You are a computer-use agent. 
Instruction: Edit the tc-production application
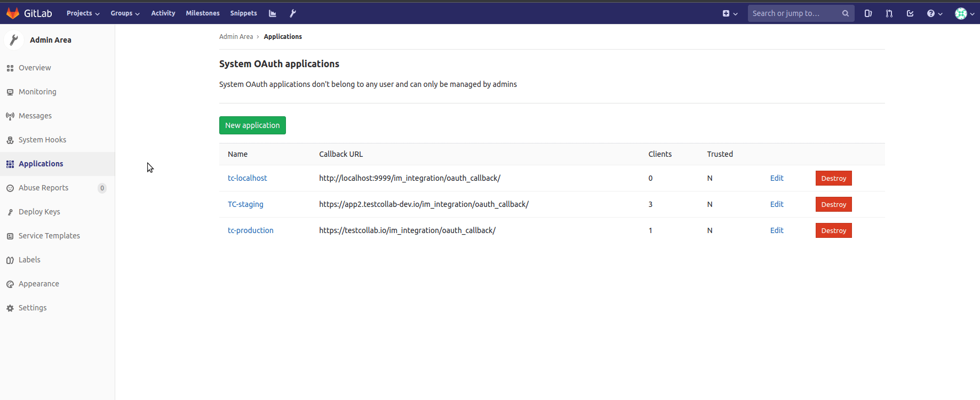[777, 230]
